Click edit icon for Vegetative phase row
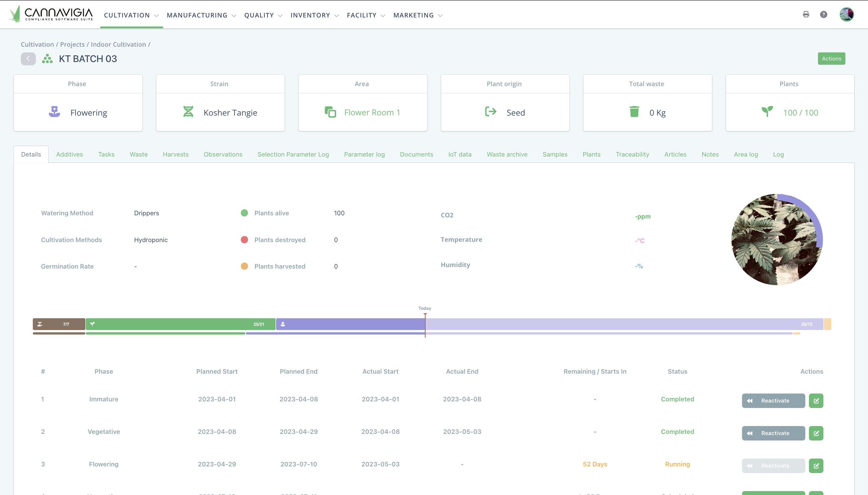868x495 pixels. click(x=816, y=433)
